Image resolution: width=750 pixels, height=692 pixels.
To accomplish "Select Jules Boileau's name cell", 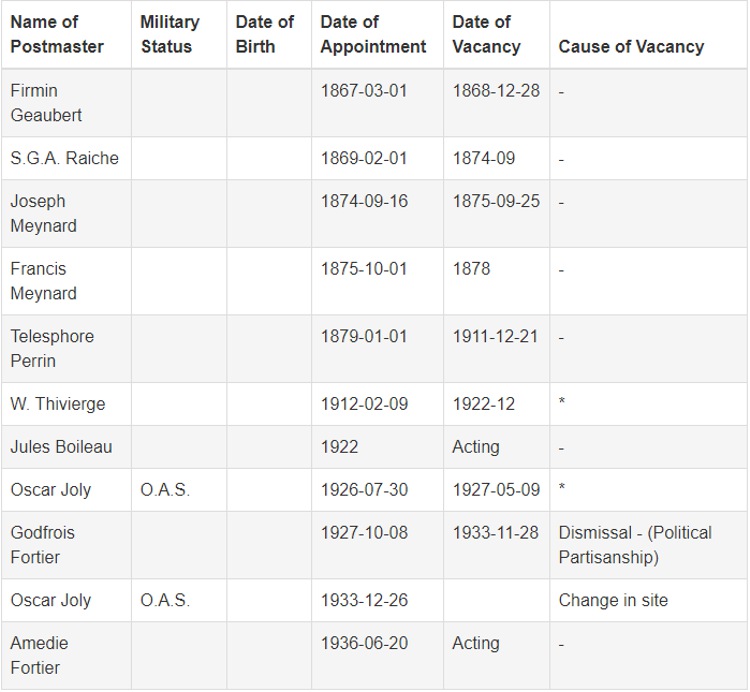I will (61, 447).
